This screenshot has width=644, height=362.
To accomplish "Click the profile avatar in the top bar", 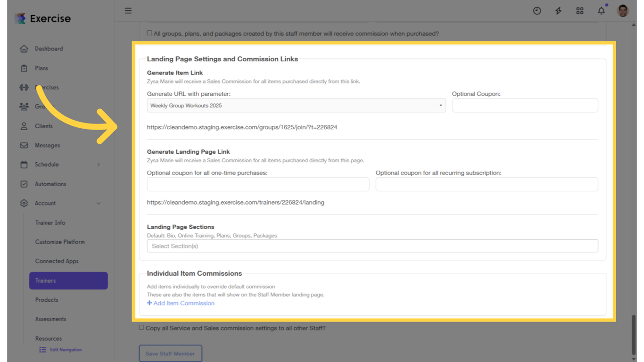I will 622,10.
